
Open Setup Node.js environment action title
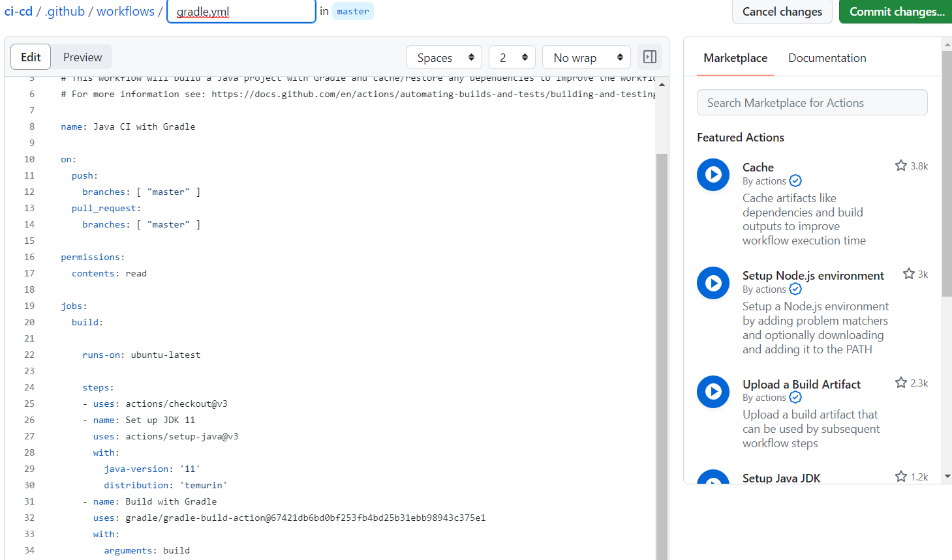[x=813, y=276]
